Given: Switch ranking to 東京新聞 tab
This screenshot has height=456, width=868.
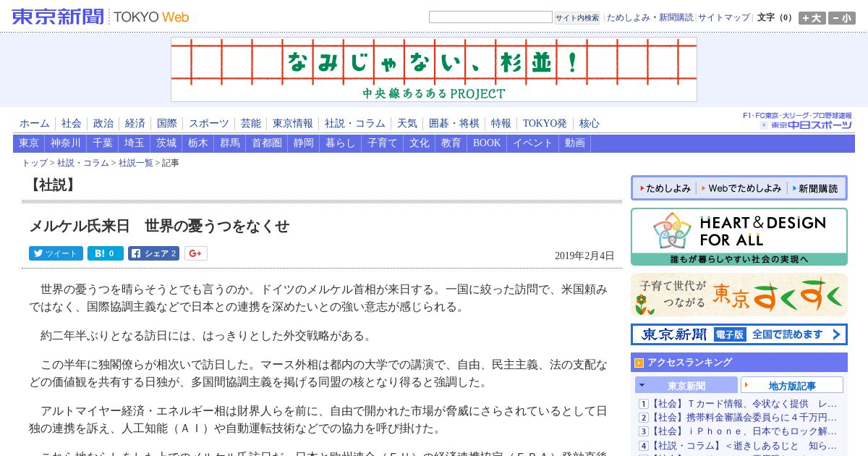Looking at the screenshot, I should [686, 385].
